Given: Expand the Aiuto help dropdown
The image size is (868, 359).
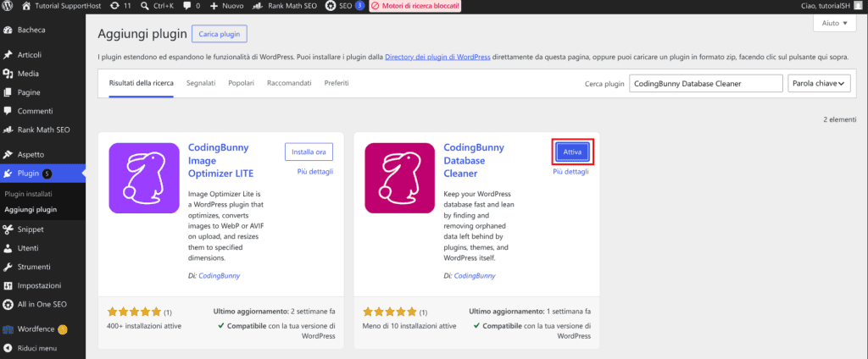Looking at the screenshot, I should pyautogui.click(x=835, y=23).
